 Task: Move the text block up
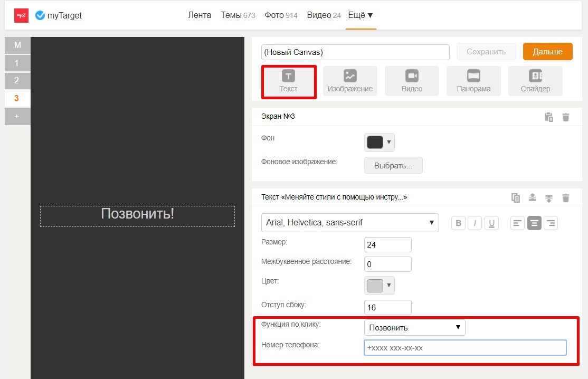click(x=533, y=198)
